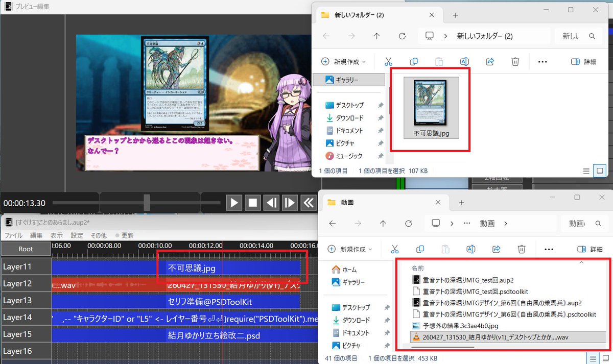Click the horizontal scrollbar in 動画 file list
This screenshot has width=613, height=364.
[x=443, y=347]
